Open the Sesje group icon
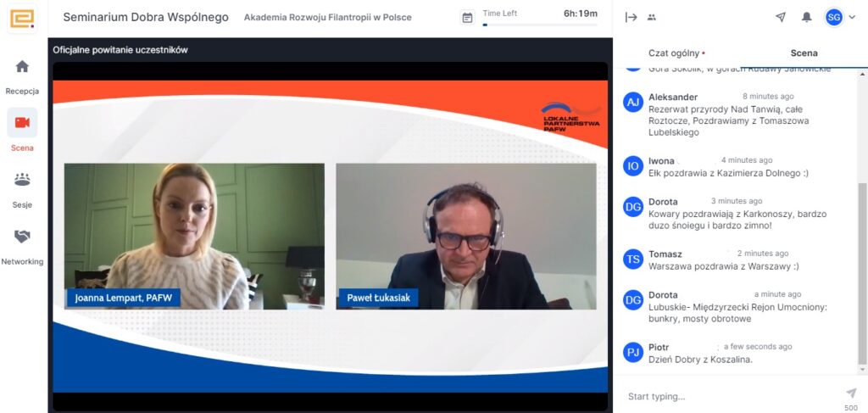The width and height of the screenshot is (868, 413). pyautogui.click(x=22, y=180)
